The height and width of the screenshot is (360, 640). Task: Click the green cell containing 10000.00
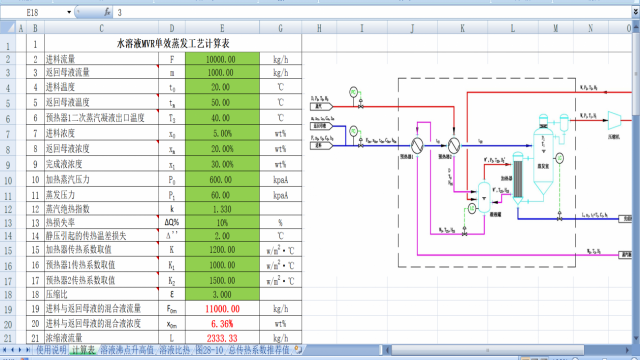(x=222, y=59)
